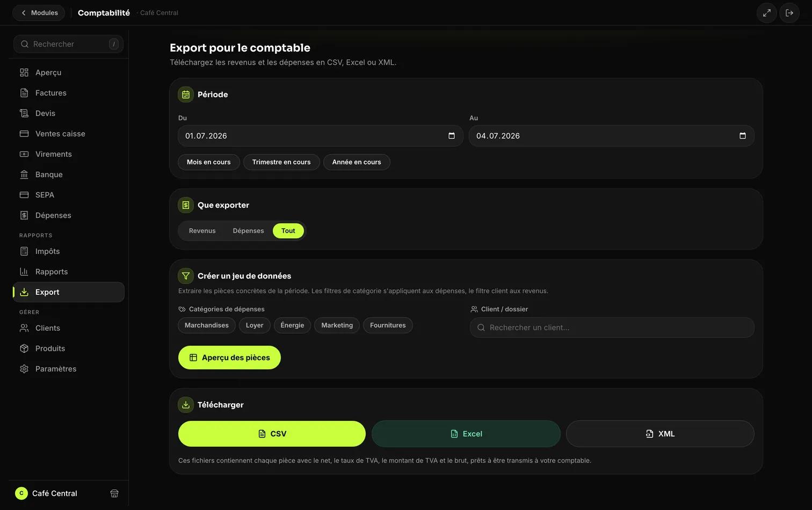Select the Revenus export option
The width and height of the screenshot is (812, 510).
click(x=202, y=231)
